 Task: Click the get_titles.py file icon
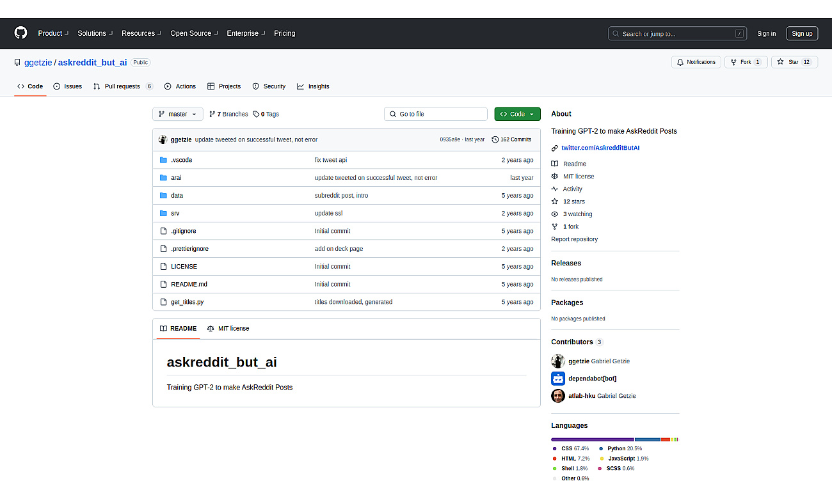coord(163,302)
